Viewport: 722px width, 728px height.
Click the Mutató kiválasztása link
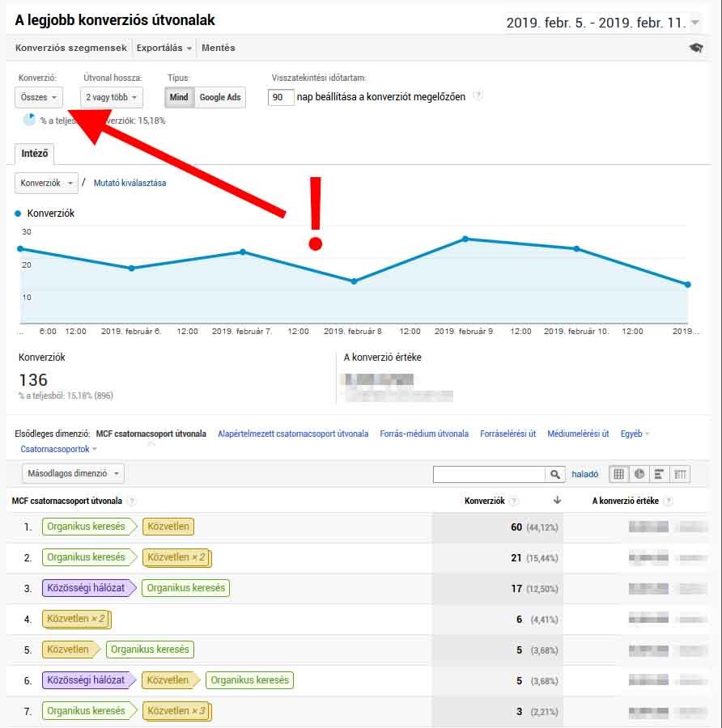130,184
